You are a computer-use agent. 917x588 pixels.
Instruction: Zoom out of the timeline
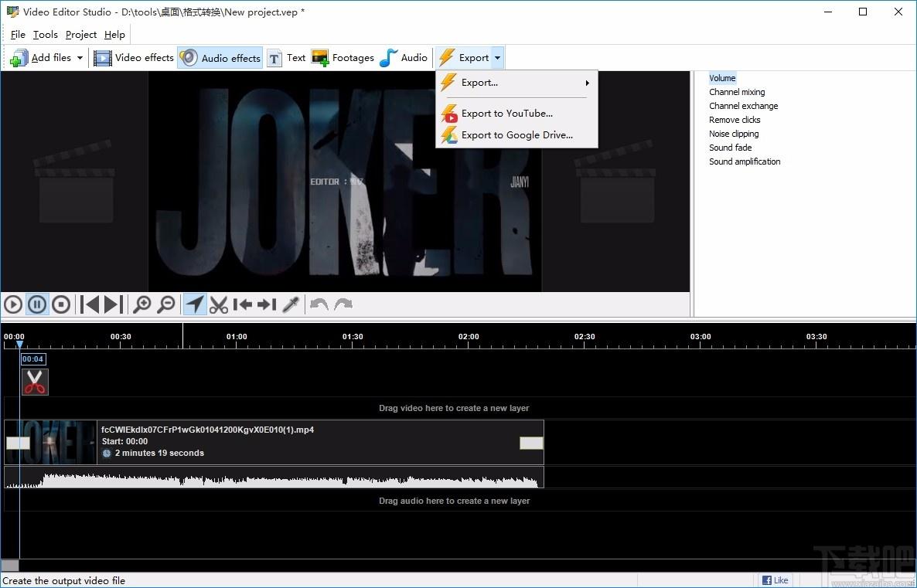pyautogui.click(x=166, y=304)
